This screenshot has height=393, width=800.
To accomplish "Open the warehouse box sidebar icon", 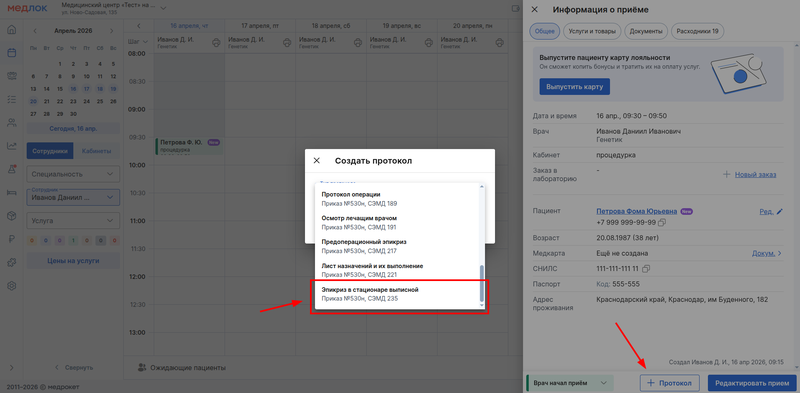I will coord(11,216).
